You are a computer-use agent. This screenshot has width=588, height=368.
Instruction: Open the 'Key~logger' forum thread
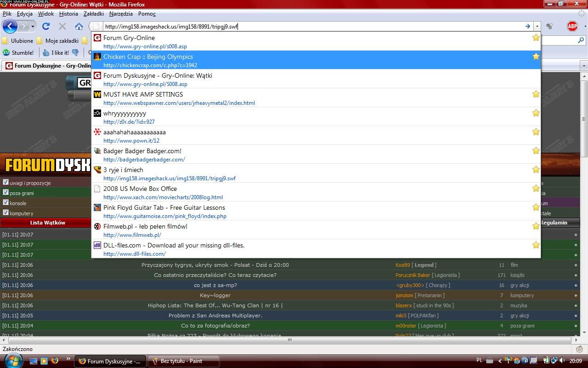pos(215,295)
